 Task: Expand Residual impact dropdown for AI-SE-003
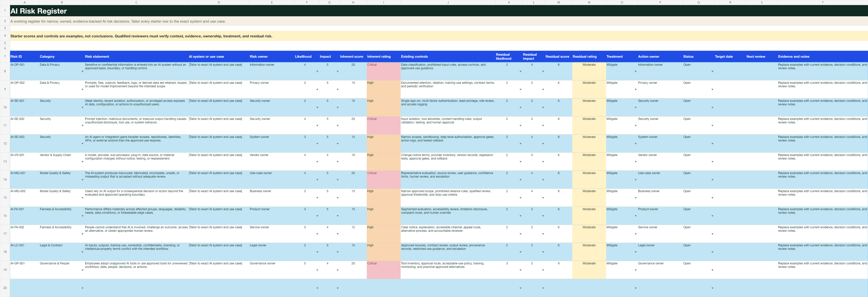(543, 144)
